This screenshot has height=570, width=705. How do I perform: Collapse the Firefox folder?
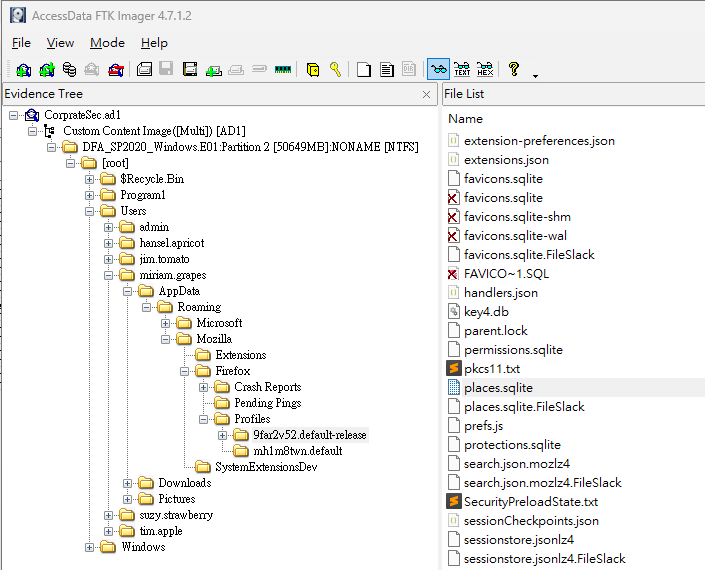(184, 371)
